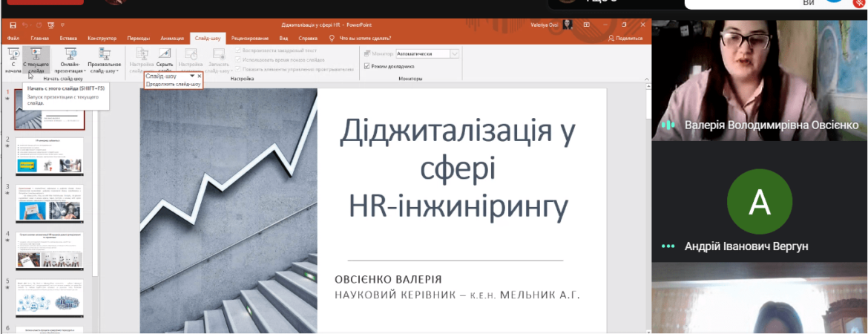
Task: Open the 'Справка' tab
Action: (308, 38)
